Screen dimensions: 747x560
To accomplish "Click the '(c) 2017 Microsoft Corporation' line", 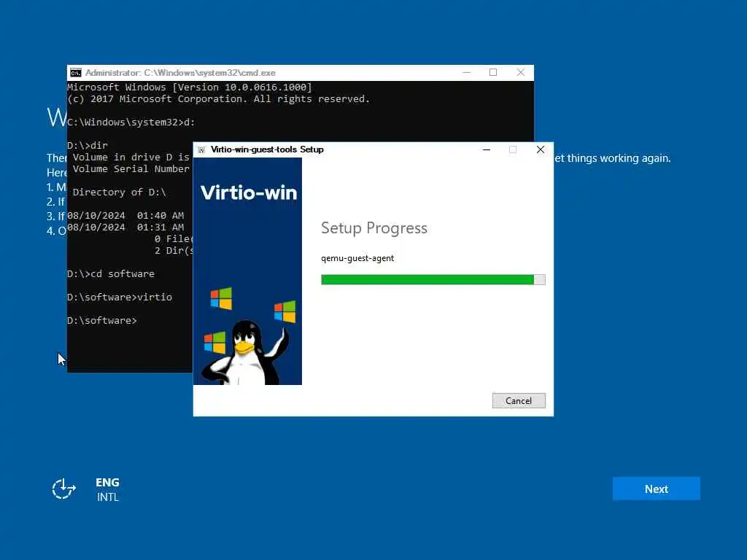I will click(219, 99).
